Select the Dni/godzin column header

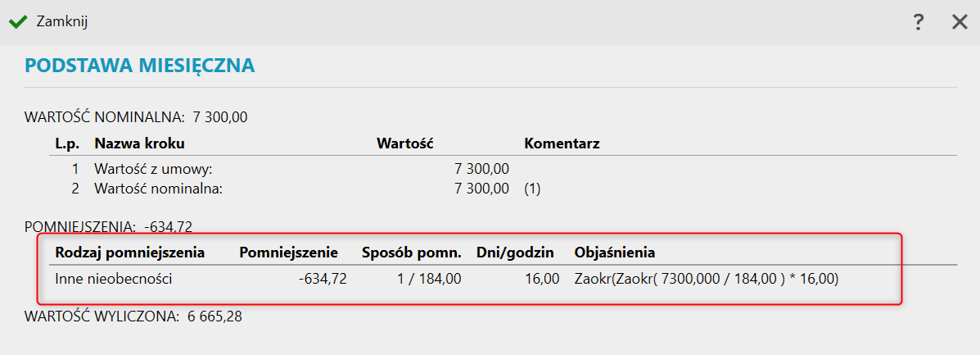click(516, 252)
